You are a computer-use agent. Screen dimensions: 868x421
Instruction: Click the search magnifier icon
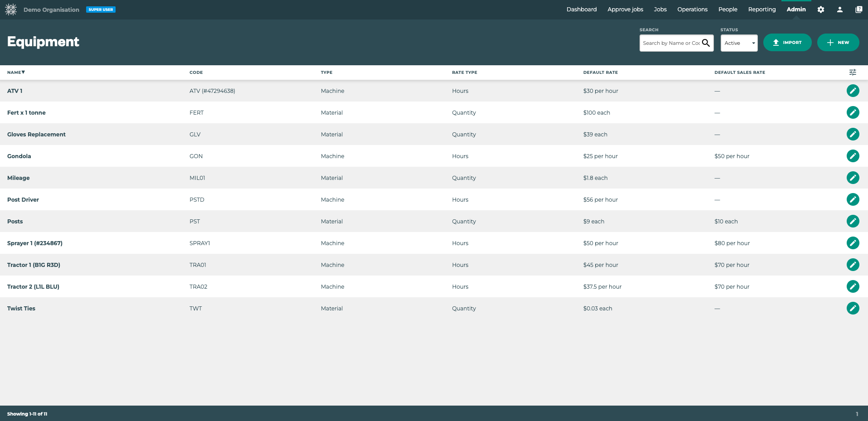pyautogui.click(x=706, y=43)
